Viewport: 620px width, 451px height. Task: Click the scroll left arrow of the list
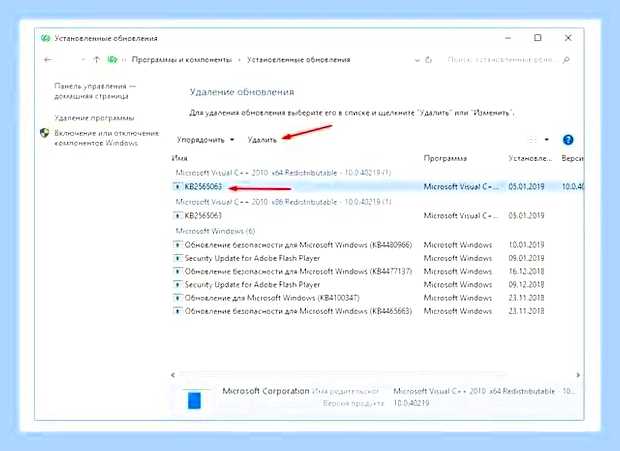(x=173, y=375)
